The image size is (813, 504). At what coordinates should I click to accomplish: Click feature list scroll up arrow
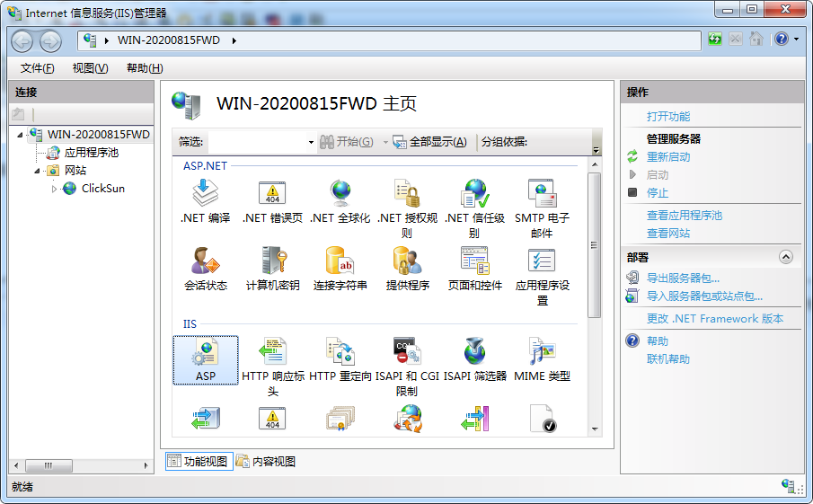(595, 164)
